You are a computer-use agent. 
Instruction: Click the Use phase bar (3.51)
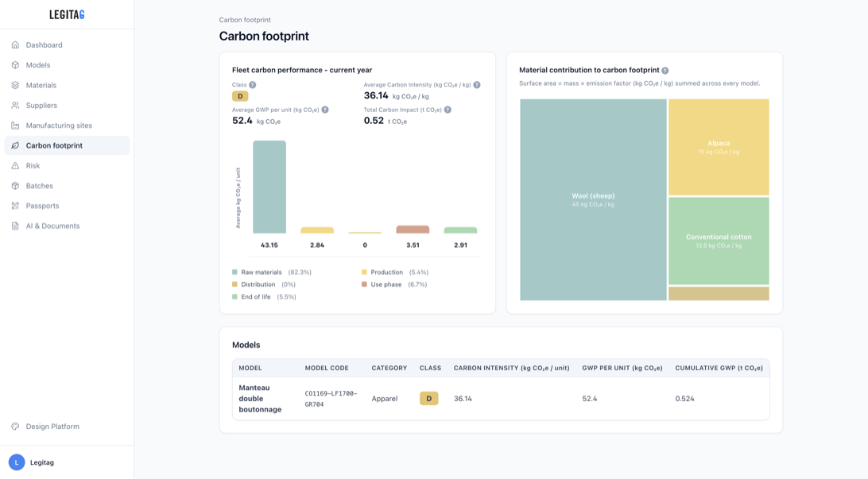(413, 229)
